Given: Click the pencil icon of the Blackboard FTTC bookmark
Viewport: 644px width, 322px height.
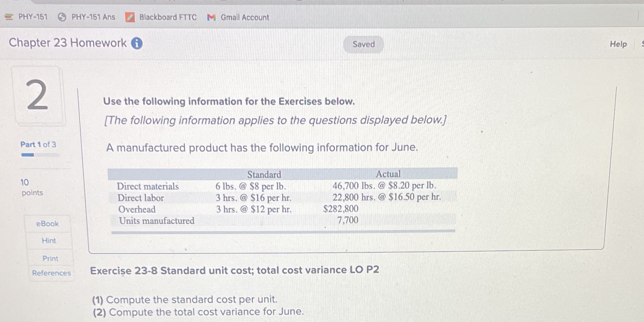Looking at the screenshot, I should tap(130, 17).
